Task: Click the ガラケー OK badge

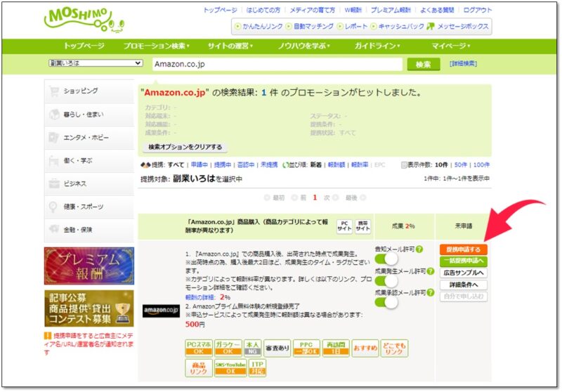Action: 228,348
